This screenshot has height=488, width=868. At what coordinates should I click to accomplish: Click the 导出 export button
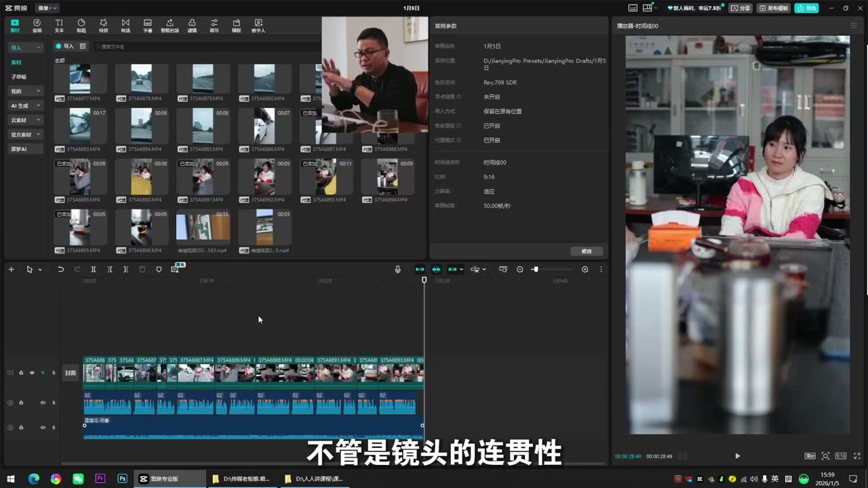pyautogui.click(x=807, y=8)
